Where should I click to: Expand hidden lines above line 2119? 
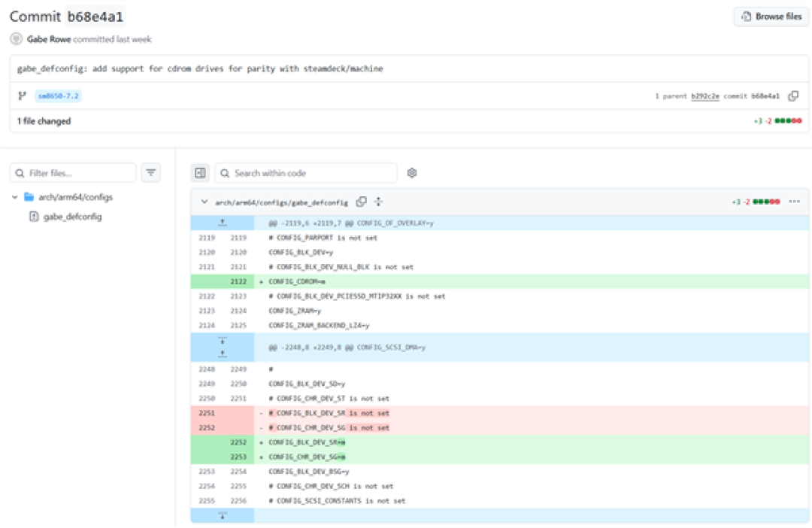[222, 223]
